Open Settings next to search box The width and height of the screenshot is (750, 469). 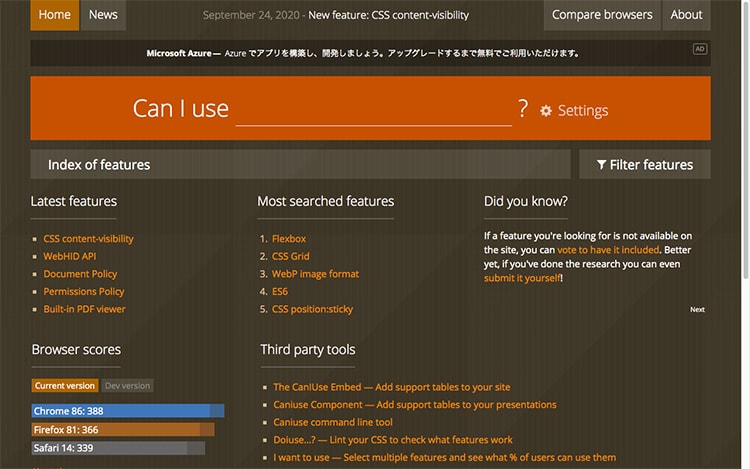574,111
